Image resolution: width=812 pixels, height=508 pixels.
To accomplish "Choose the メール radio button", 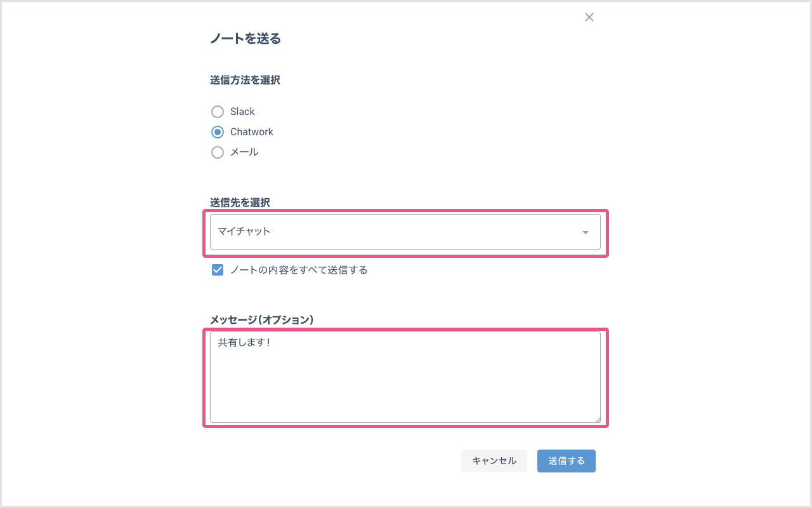I will [x=218, y=152].
